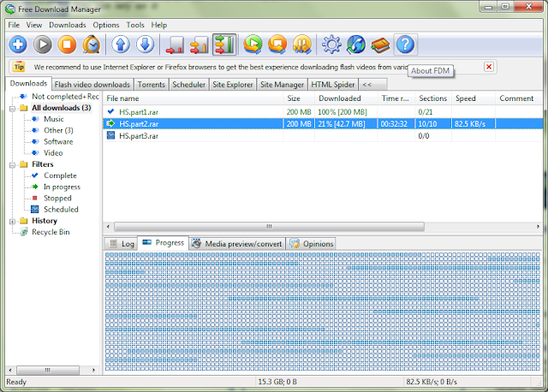This screenshot has height=392, width=548.
Task: Sort by Size column header
Action: coord(299,98)
